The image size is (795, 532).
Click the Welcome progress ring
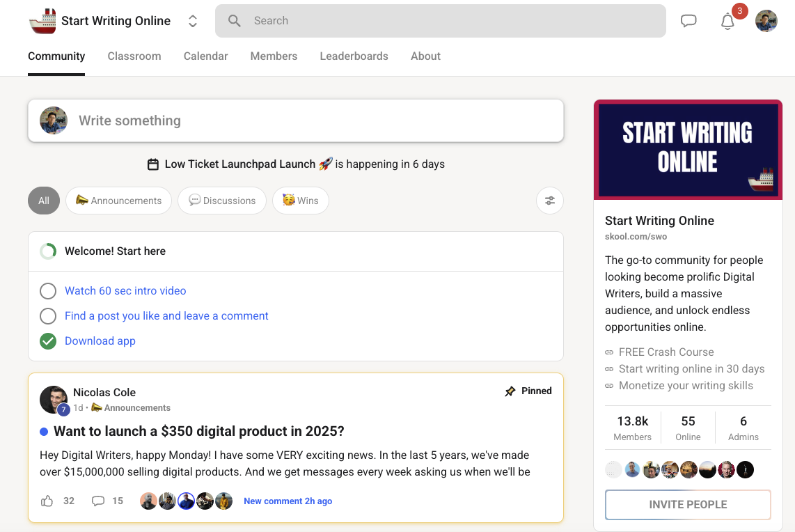pos(48,251)
